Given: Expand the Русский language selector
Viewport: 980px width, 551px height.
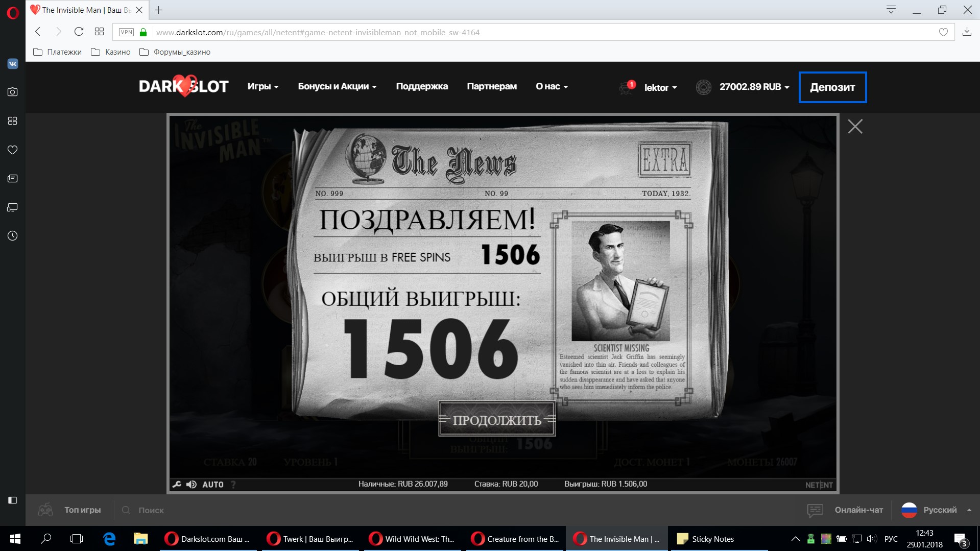Looking at the screenshot, I should pos(937,510).
